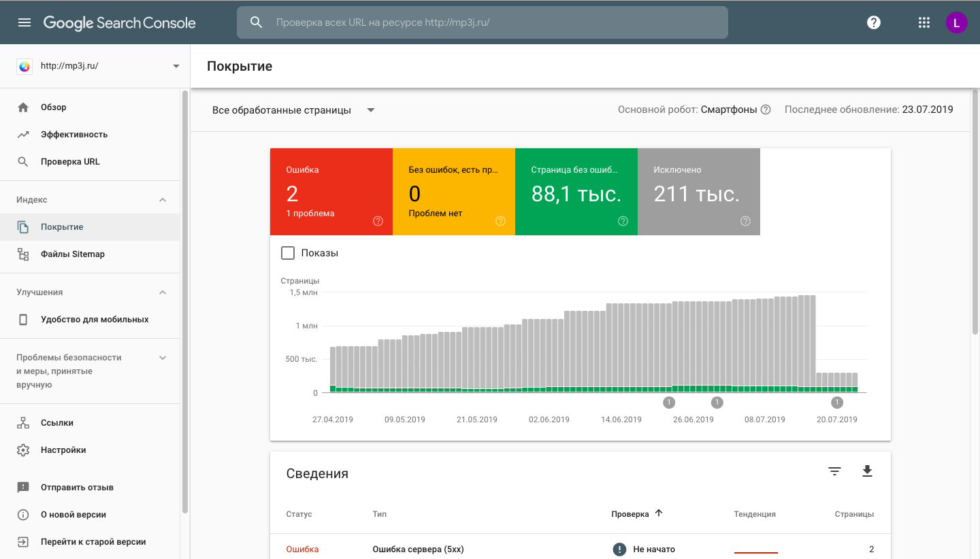Collapse the Индекс sidebar section

click(163, 200)
